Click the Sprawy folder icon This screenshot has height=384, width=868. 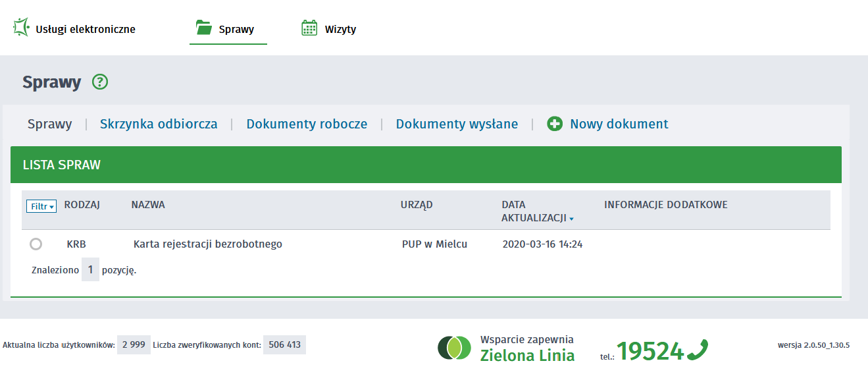coord(204,28)
